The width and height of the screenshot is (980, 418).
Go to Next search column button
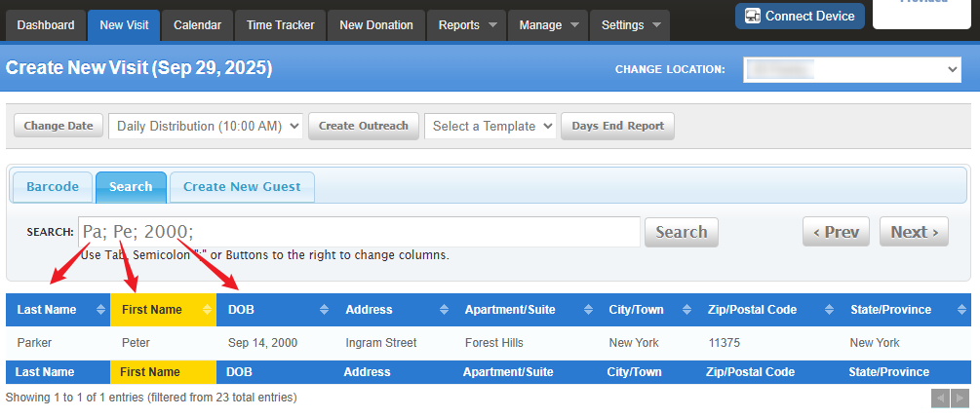914,232
